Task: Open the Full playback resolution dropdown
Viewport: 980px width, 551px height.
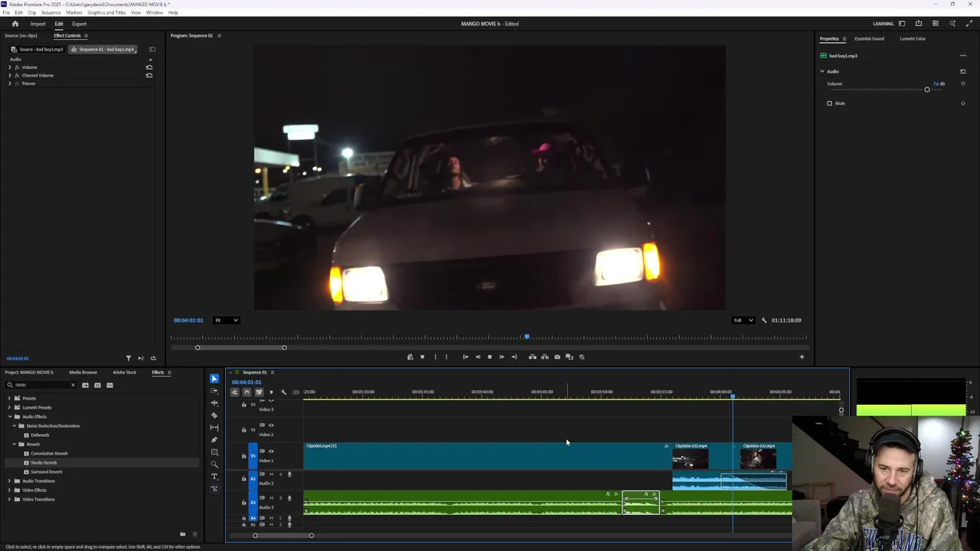Action: tap(743, 321)
